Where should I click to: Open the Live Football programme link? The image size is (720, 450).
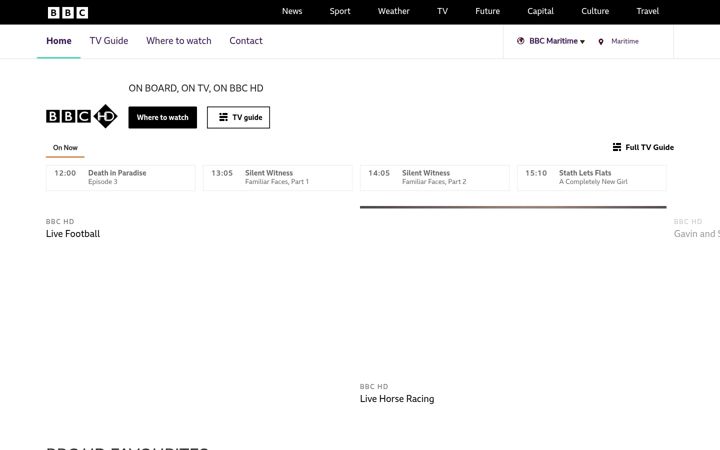[73, 234]
